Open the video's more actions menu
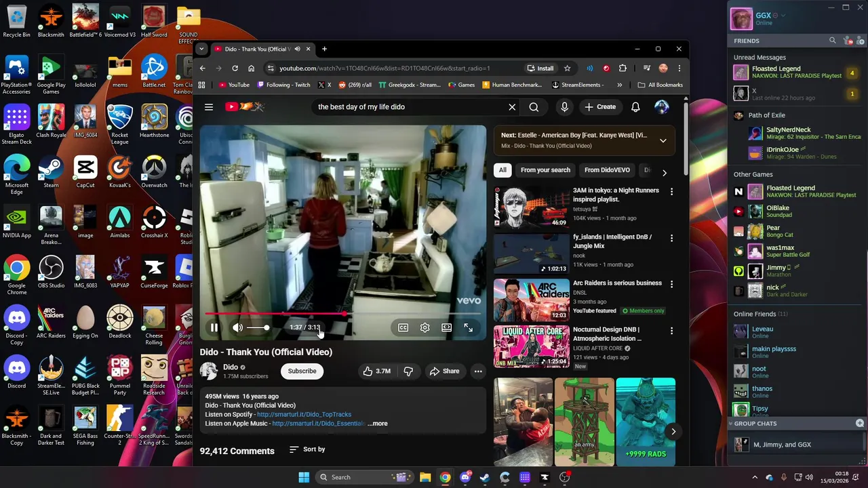 click(478, 371)
